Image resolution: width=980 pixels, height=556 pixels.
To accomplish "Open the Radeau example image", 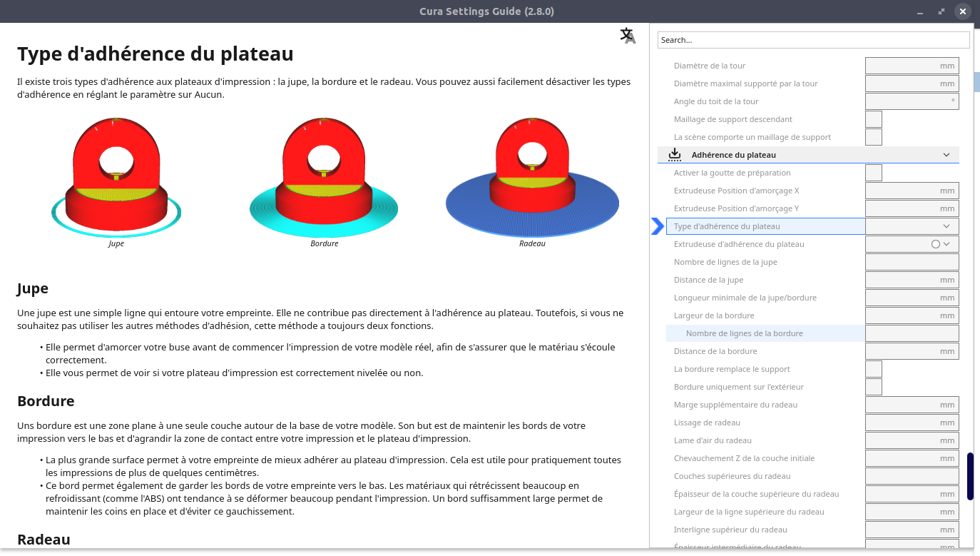I will [x=532, y=178].
